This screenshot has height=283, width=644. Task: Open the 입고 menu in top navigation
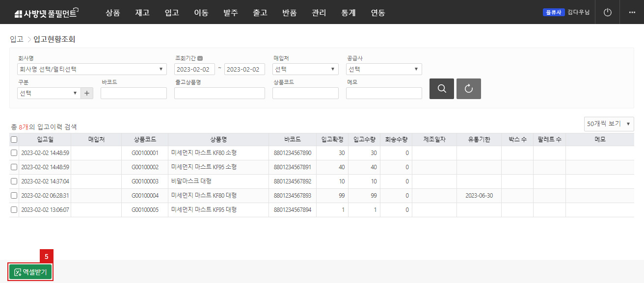click(172, 13)
